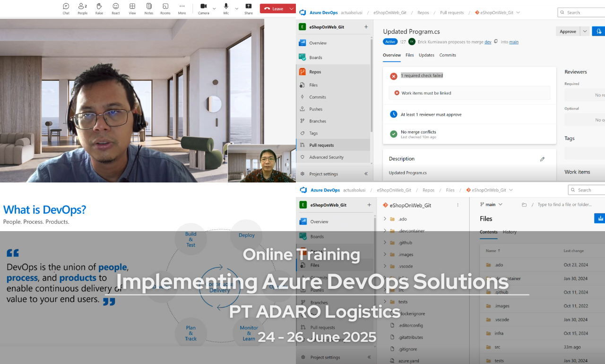Open the Teams Chat panel
Image resolution: width=605 pixels, height=364 pixels.
tap(66, 8)
